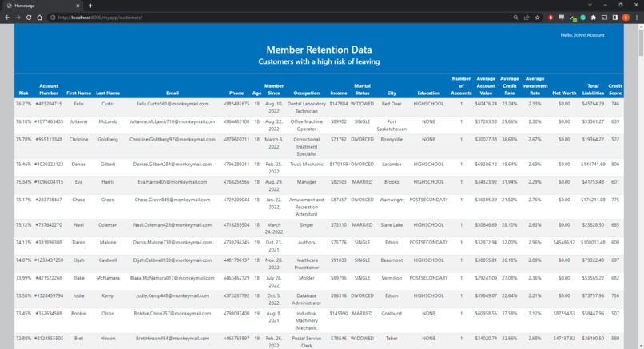The width and height of the screenshot is (644, 349).
Task: Open the browser home page icon
Action: click(39, 18)
